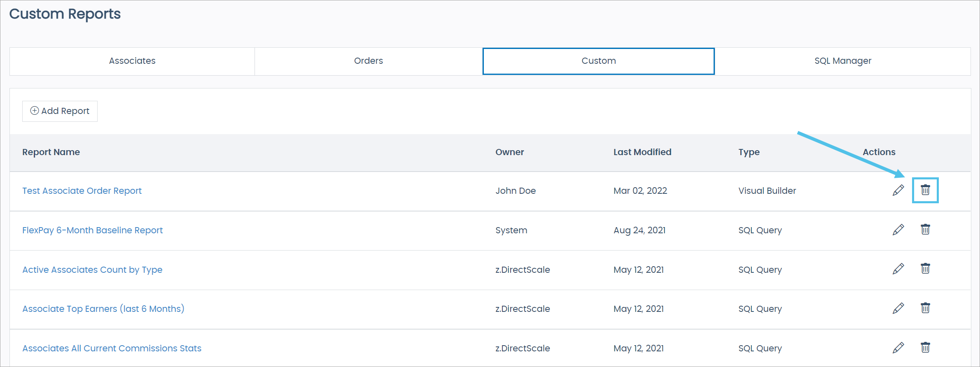Delete the Active Associates Count by Type report
Image resolution: width=980 pixels, height=367 pixels.
point(925,268)
